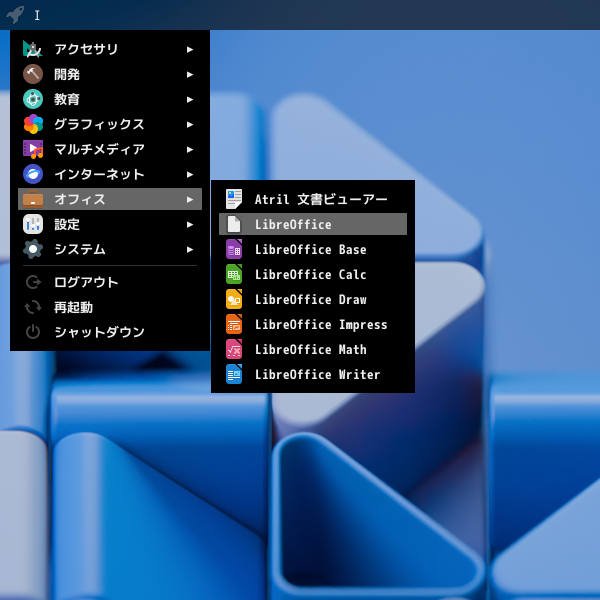
Task: Open the rocket launcher menu icon
Action: (x=15, y=15)
